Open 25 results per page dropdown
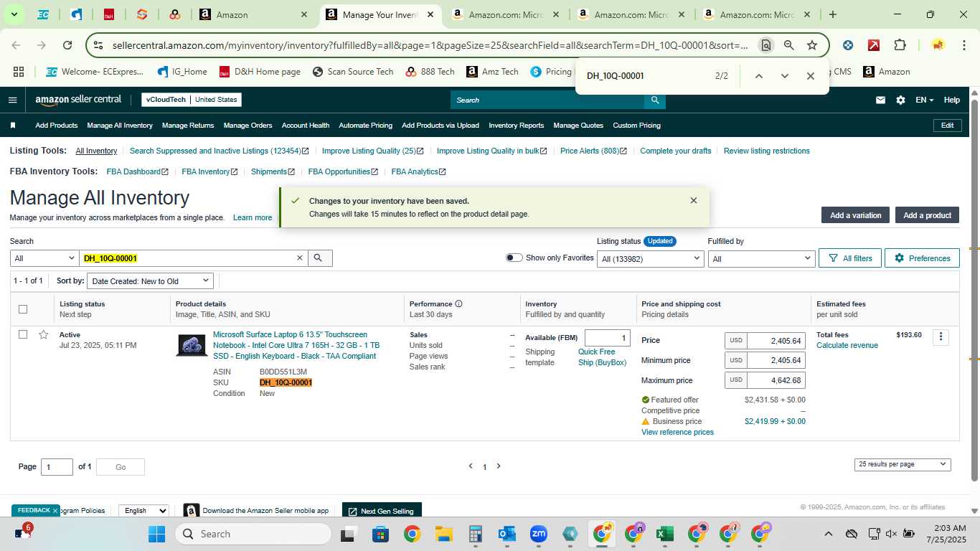 (x=903, y=464)
